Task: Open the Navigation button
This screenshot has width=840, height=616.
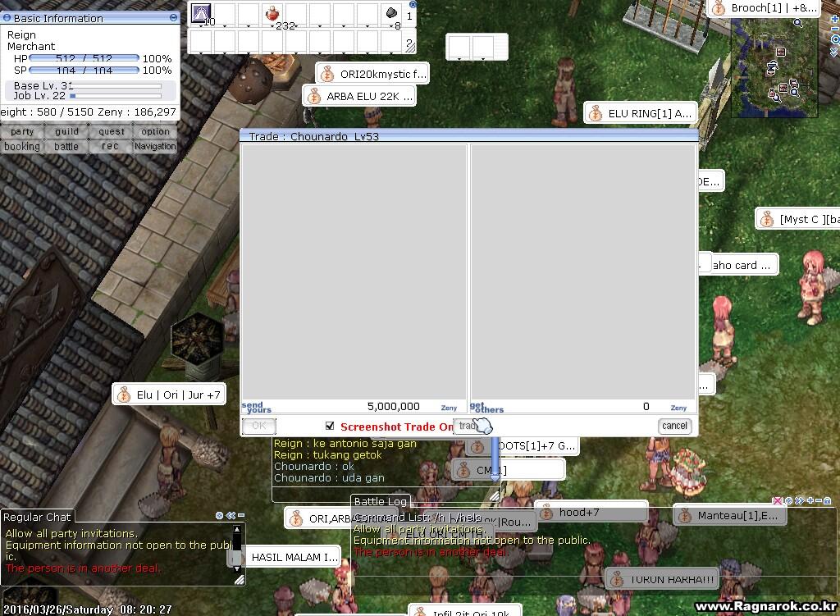Action: click(155, 146)
